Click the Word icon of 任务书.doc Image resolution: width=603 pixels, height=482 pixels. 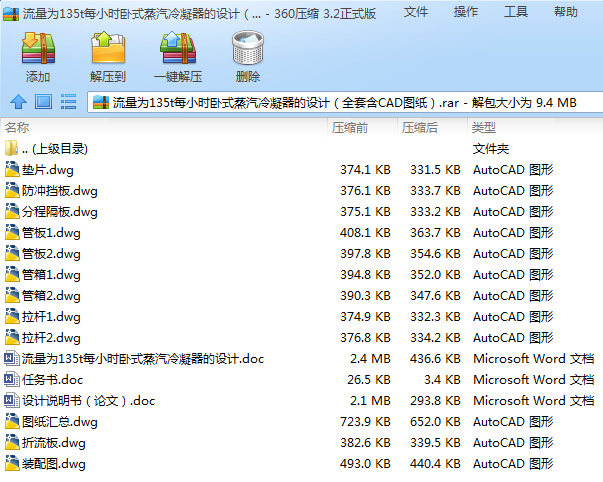12,380
